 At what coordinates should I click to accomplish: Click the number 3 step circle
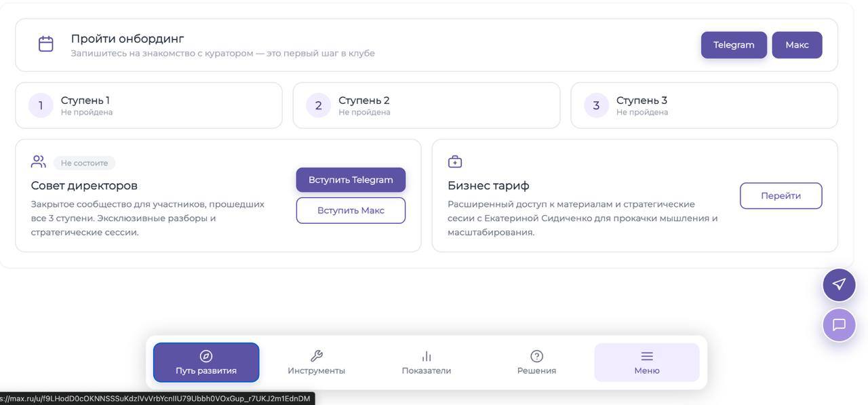tap(596, 106)
